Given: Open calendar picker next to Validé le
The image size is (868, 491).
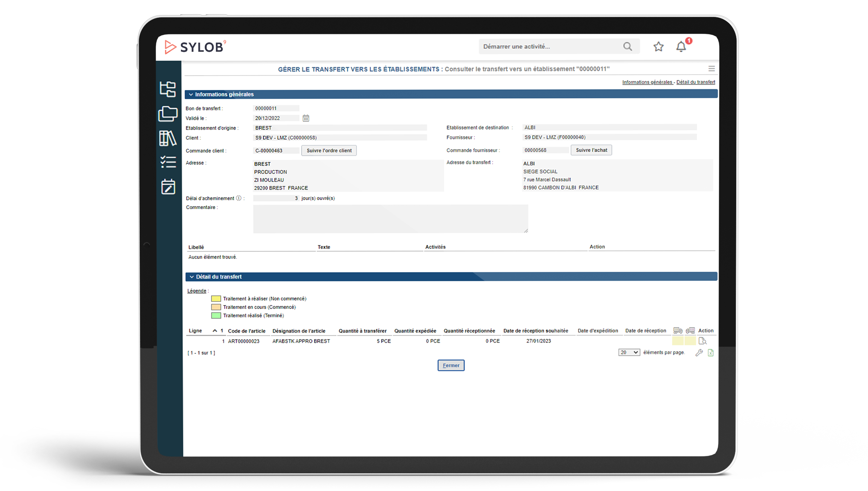Looking at the screenshot, I should (306, 118).
